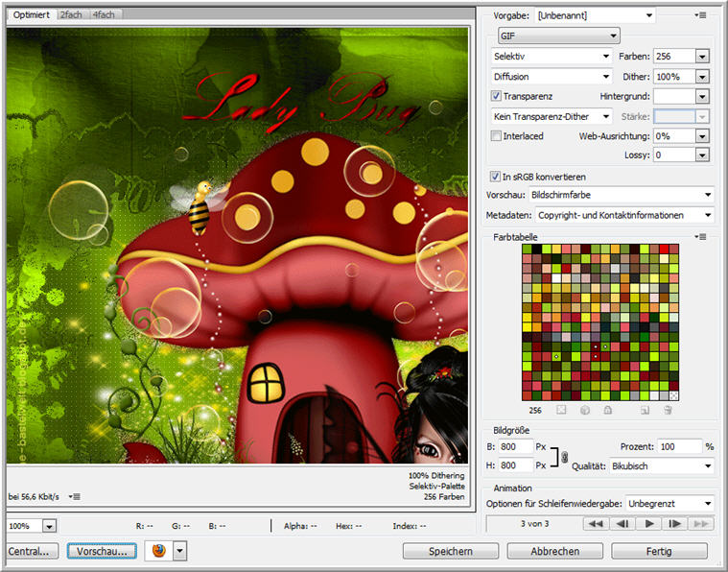Click the new color icon below color table

[x=645, y=410]
